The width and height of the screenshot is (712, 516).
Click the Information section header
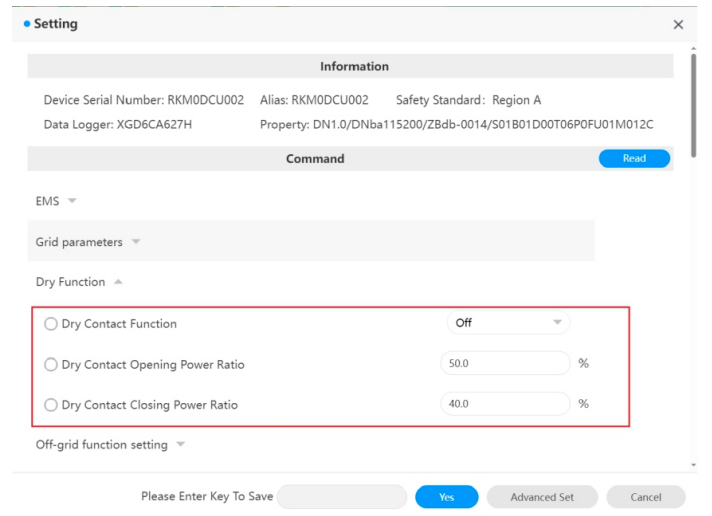pyautogui.click(x=354, y=67)
